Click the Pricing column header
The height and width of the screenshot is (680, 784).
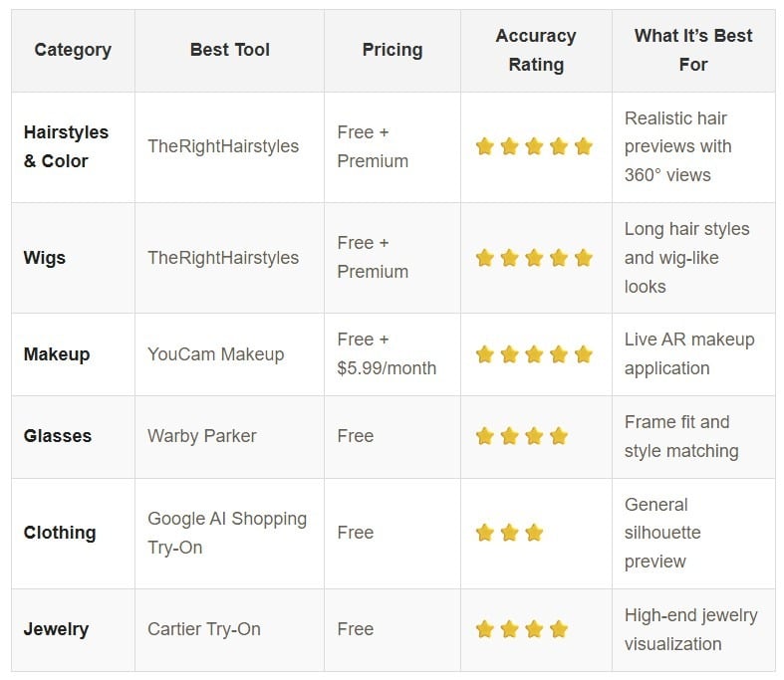coord(392,50)
